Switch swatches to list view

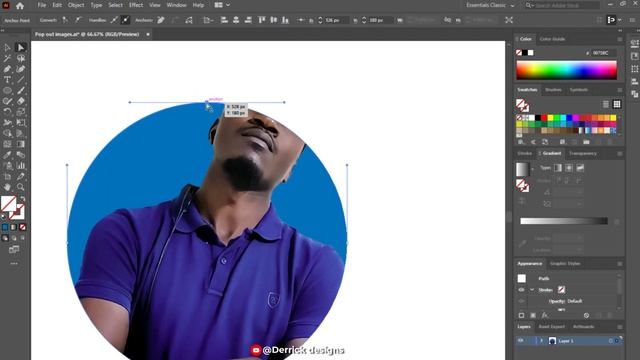click(606, 104)
